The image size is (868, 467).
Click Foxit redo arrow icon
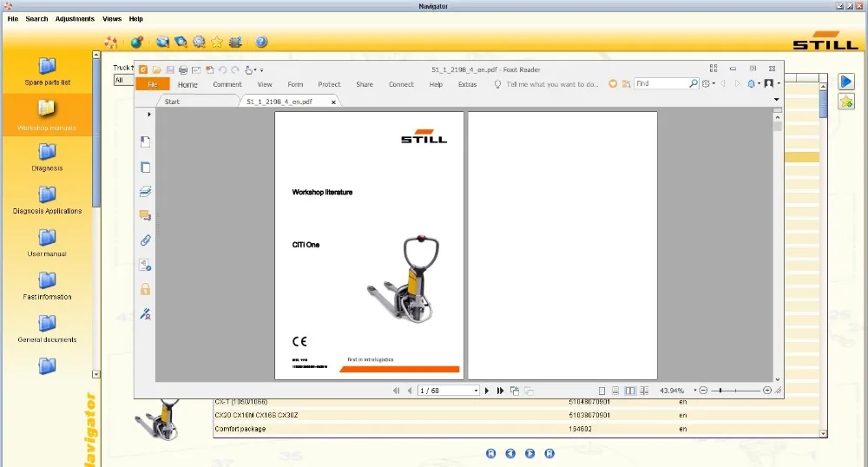[x=235, y=69]
